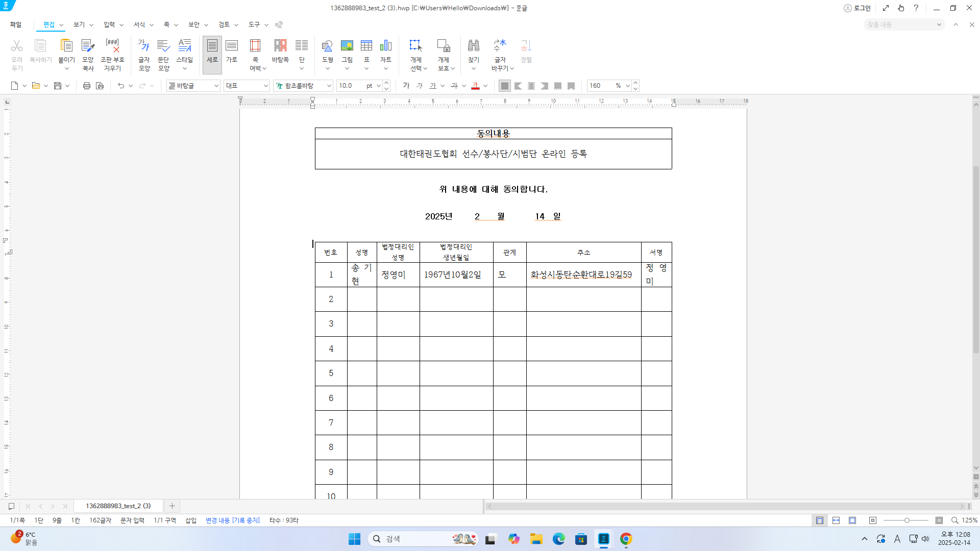Click the Paste (붙이기) icon

[66, 46]
